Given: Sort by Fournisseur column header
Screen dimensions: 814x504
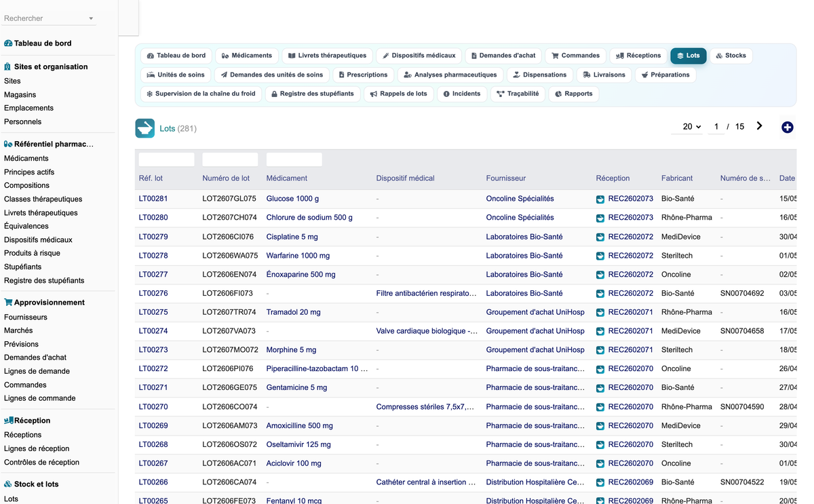Looking at the screenshot, I should coord(506,178).
